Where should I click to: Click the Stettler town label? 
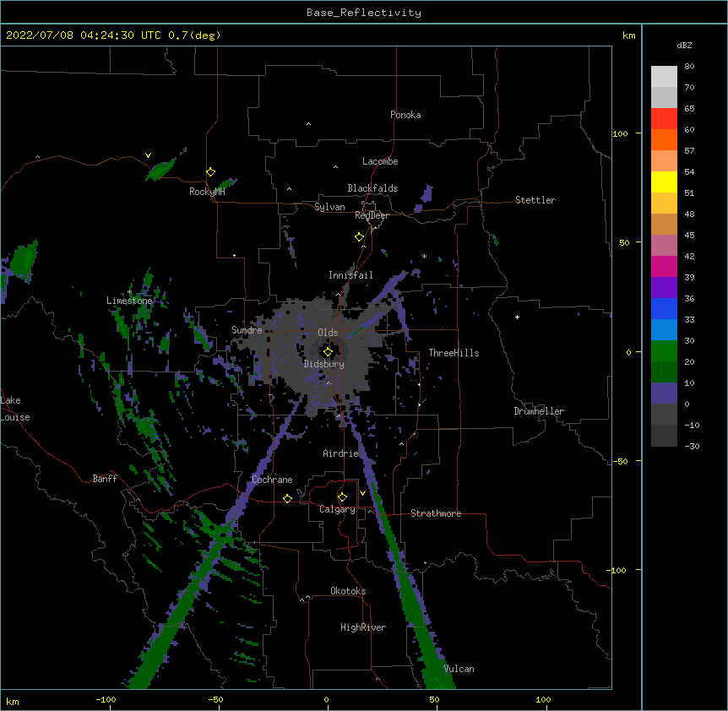pyautogui.click(x=535, y=200)
